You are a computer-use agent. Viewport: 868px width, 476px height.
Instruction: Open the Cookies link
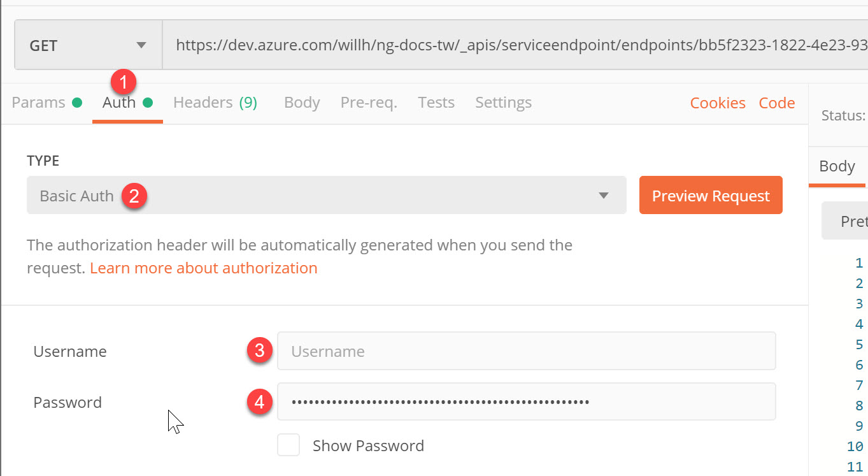[718, 103]
